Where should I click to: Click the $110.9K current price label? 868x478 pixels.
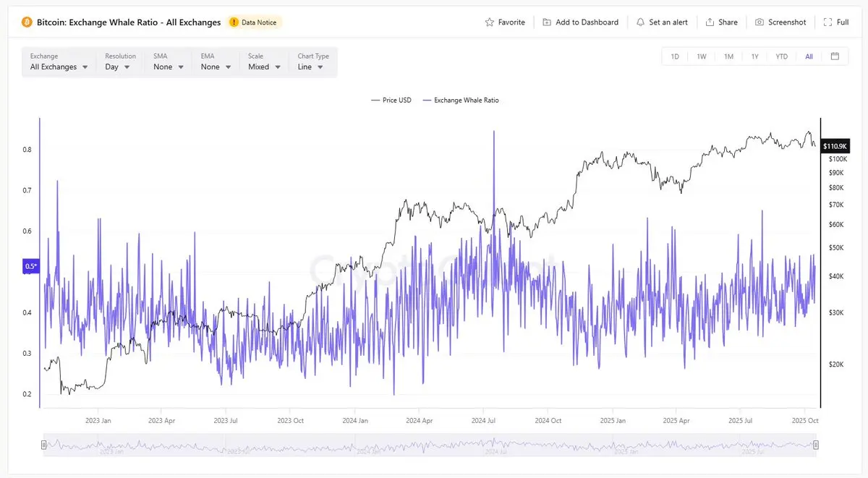(x=835, y=146)
